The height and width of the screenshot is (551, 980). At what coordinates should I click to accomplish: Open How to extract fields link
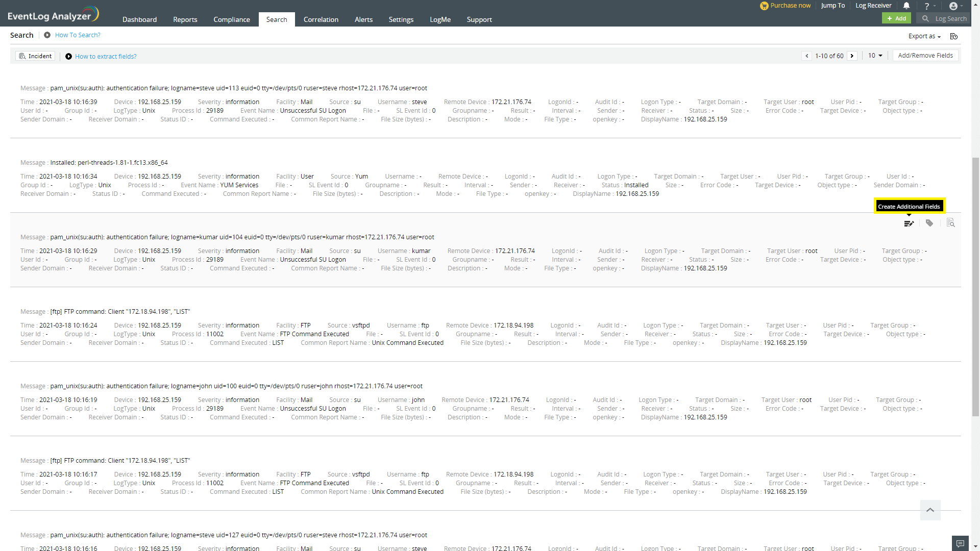[x=106, y=57]
